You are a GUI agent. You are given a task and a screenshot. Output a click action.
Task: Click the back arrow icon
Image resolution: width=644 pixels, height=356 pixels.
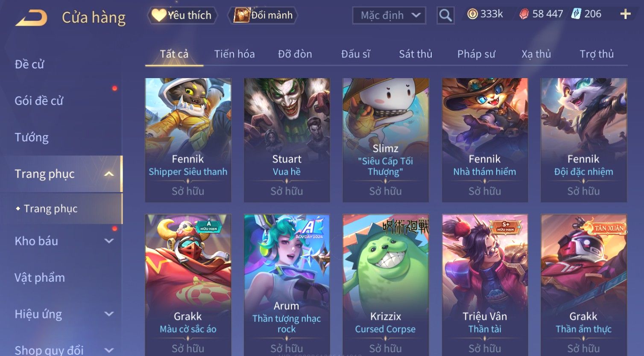(x=31, y=18)
